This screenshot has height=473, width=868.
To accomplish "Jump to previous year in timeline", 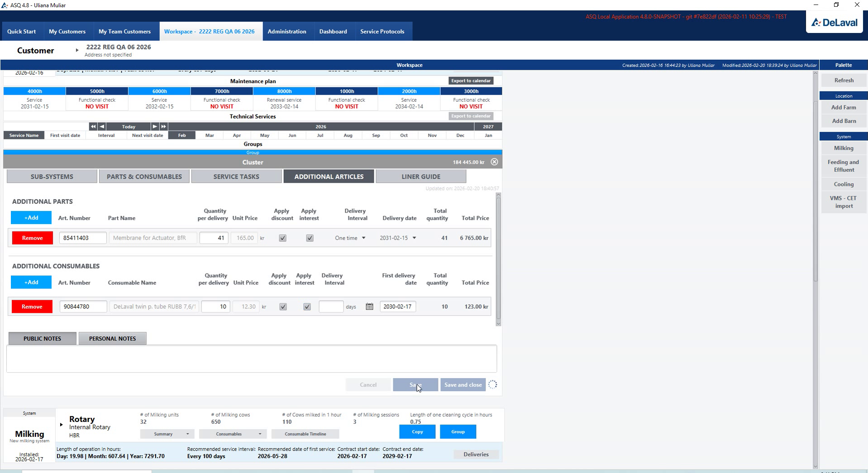I will coord(93,127).
